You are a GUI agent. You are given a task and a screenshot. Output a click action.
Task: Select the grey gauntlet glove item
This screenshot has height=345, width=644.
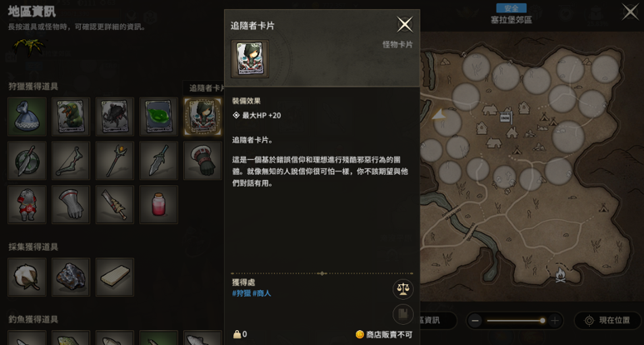pyautogui.click(x=71, y=204)
